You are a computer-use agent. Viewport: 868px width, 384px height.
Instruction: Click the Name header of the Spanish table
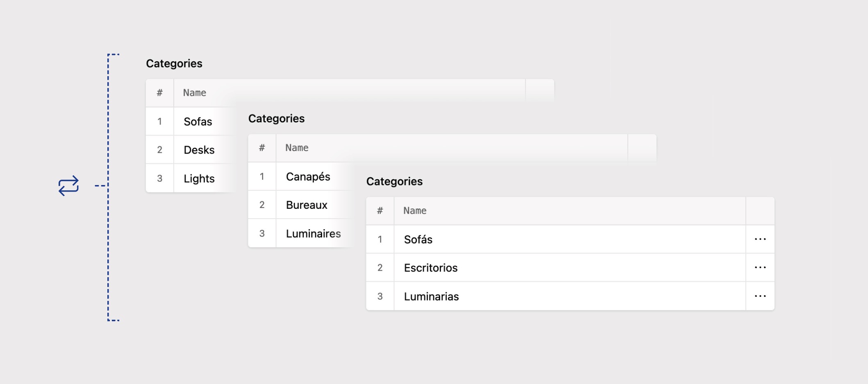(415, 210)
